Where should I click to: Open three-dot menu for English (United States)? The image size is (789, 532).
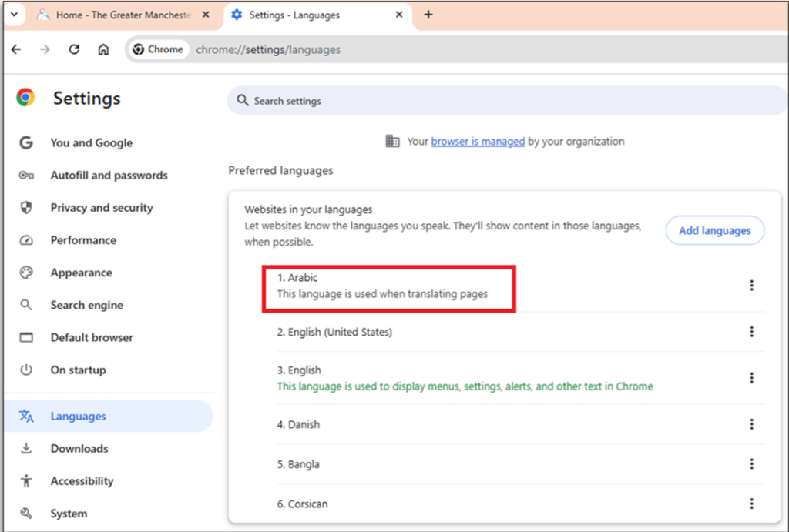pos(751,332)
